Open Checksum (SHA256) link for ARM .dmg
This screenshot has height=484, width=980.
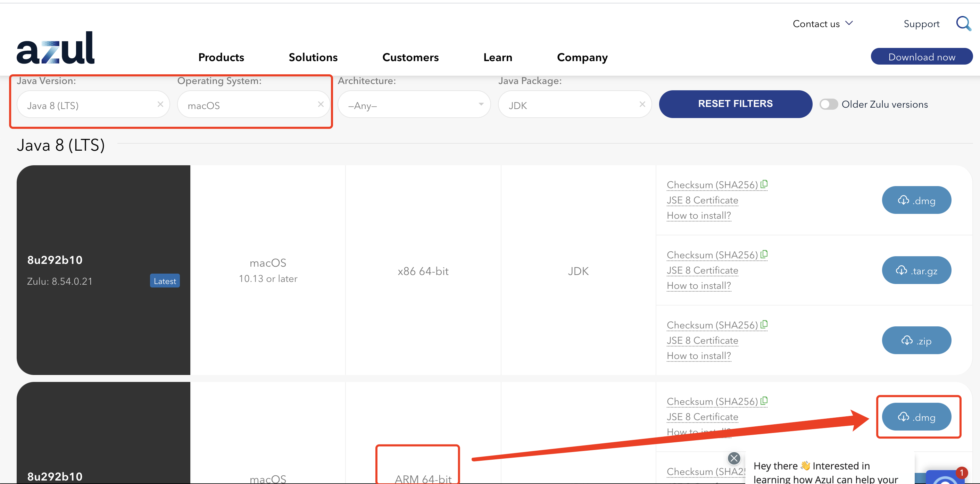(x=712, y=401)
